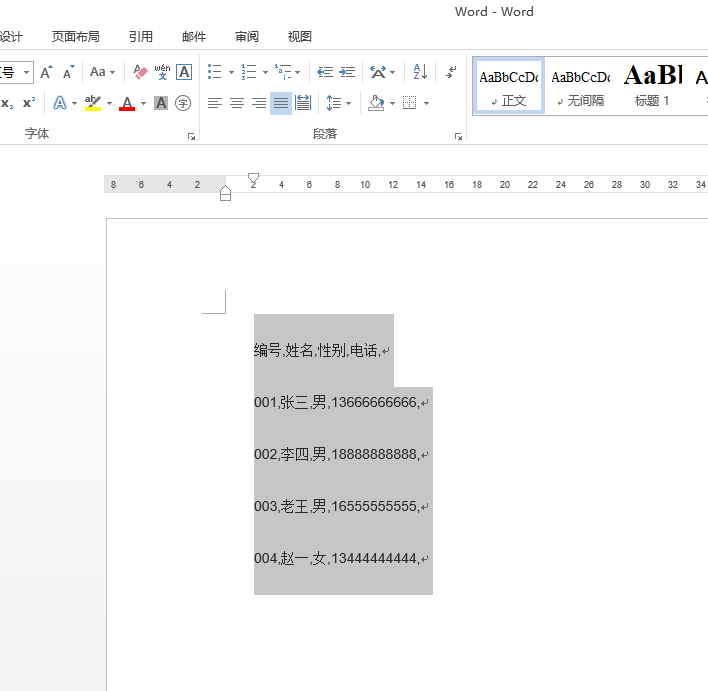Apply the 标题 1 style
The width and height of the screenshot is (708, 691).
[x=652, y=86]
